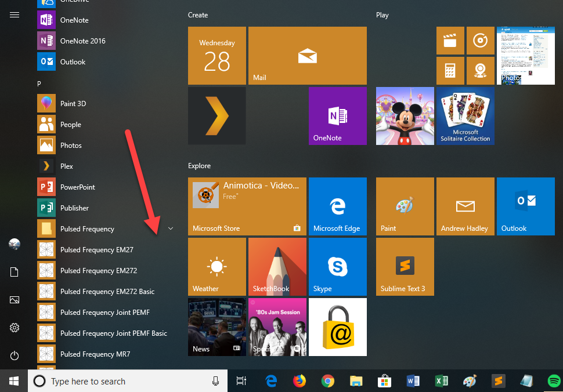The image size is (563, 392).
Task: Launch Edge from the taskbar
Action: point(271,381)
